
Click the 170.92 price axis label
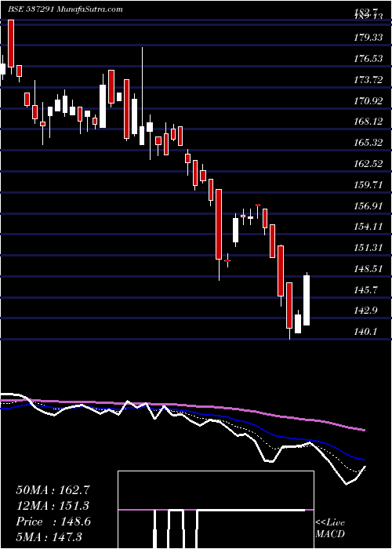tap(368, 100)
